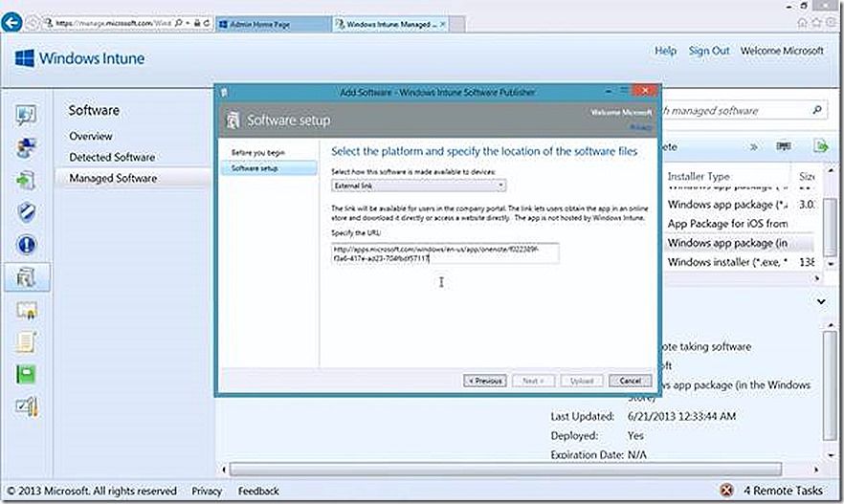
Task: Open the Endpoint Protection shield icon
Action: click(x=26, y=212)
